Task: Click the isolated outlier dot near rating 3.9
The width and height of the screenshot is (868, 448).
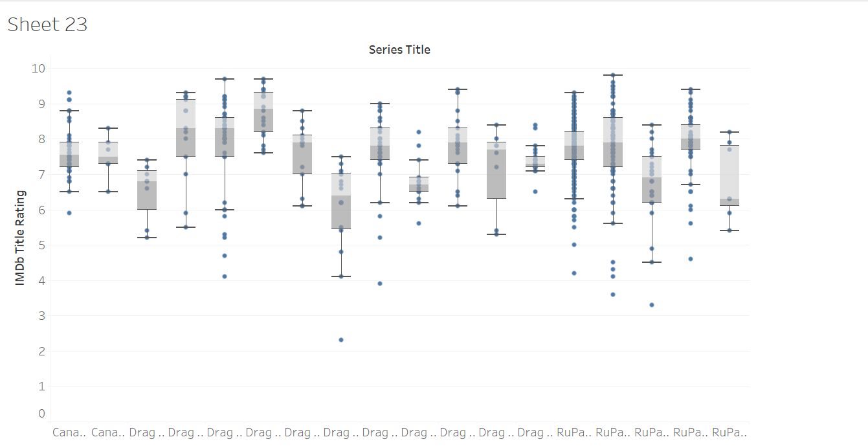Action: (x=380, y=284)
